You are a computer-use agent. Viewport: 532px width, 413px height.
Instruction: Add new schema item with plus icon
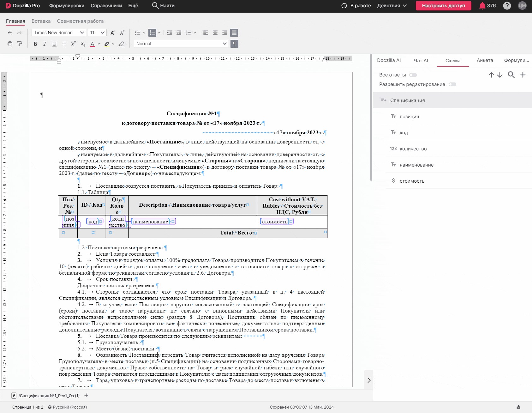tap(523, 75)
